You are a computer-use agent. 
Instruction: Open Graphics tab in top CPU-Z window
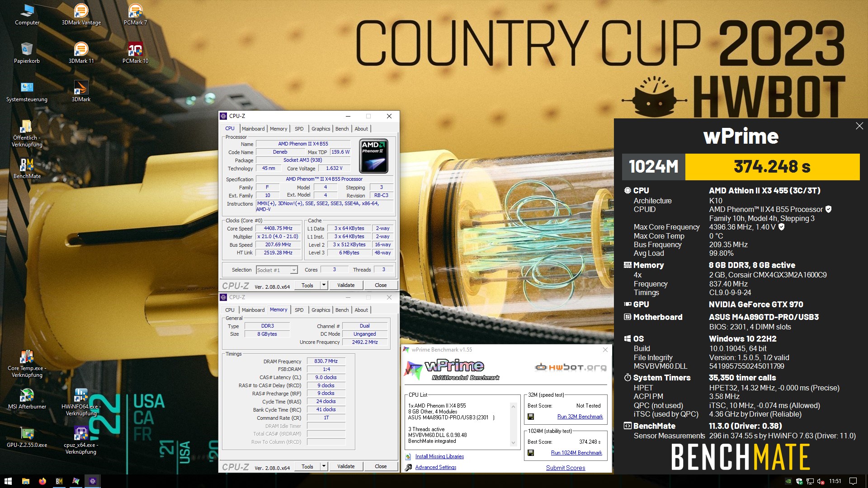[x=321, y=129]
